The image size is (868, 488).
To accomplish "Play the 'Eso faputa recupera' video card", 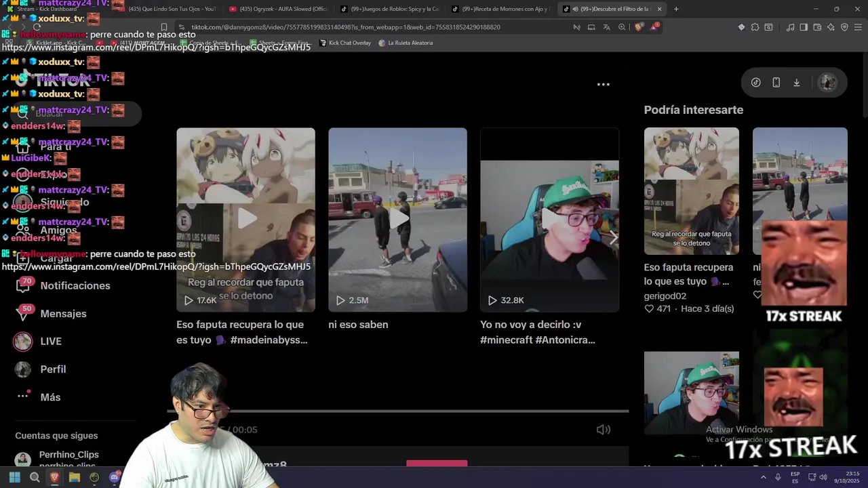I will pyautogui.click(x=245, y=220).
